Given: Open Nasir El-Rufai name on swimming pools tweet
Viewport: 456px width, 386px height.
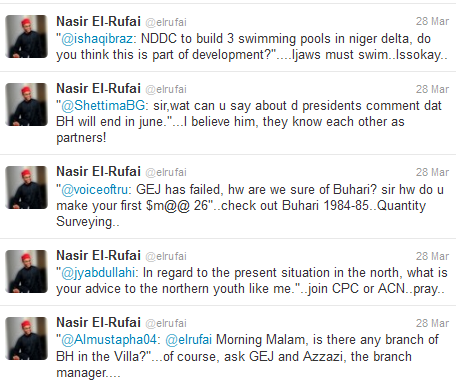Looking at the screenshot, I should point(98,21).
